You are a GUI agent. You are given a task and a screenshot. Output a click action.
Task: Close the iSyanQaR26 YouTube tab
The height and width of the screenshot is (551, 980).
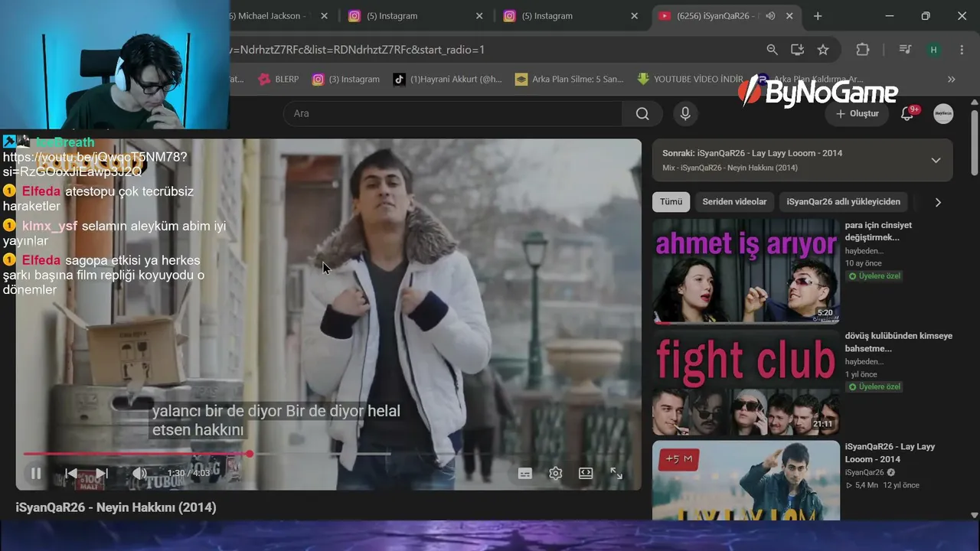point(789,16)
